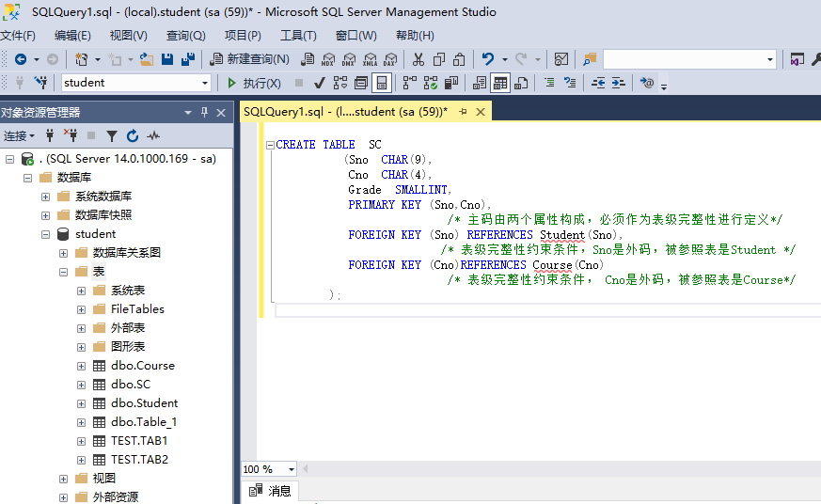Click the Copy icon

[x=439, y=59]
